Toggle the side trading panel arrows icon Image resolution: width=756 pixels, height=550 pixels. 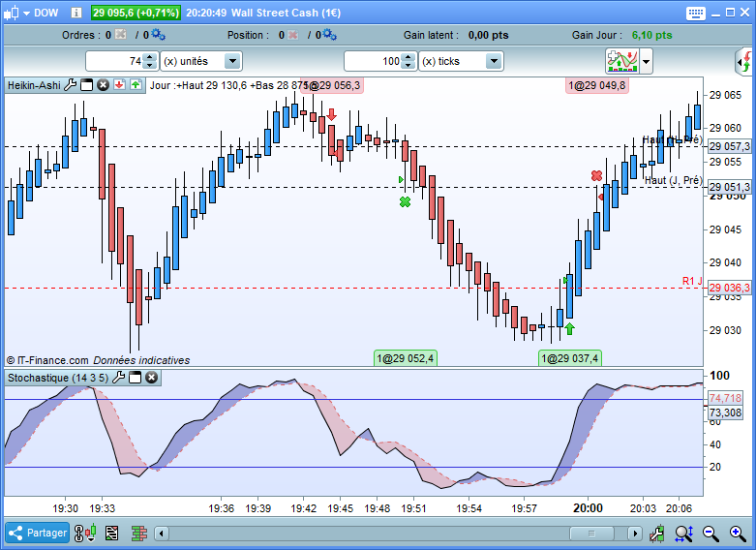(744, 62)
